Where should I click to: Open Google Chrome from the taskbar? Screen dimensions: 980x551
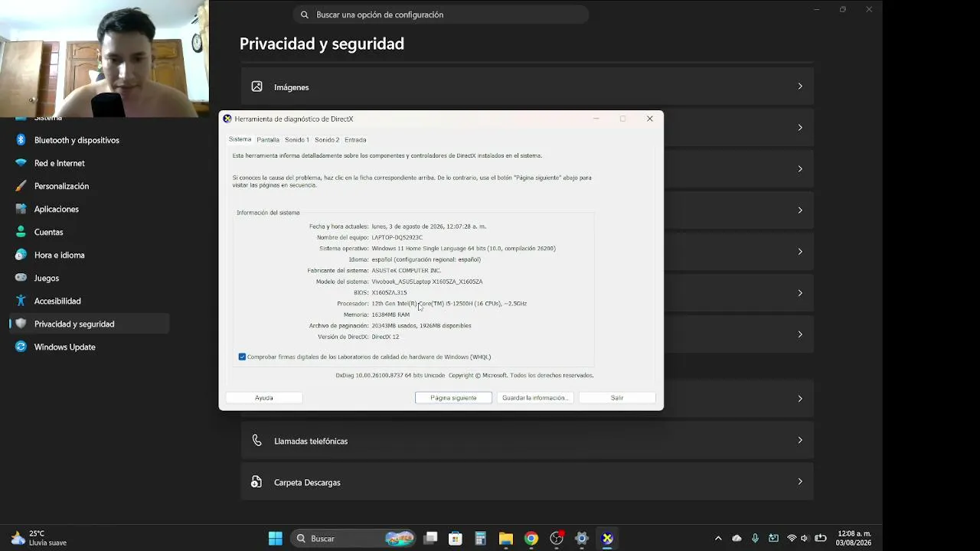point(531,538)
